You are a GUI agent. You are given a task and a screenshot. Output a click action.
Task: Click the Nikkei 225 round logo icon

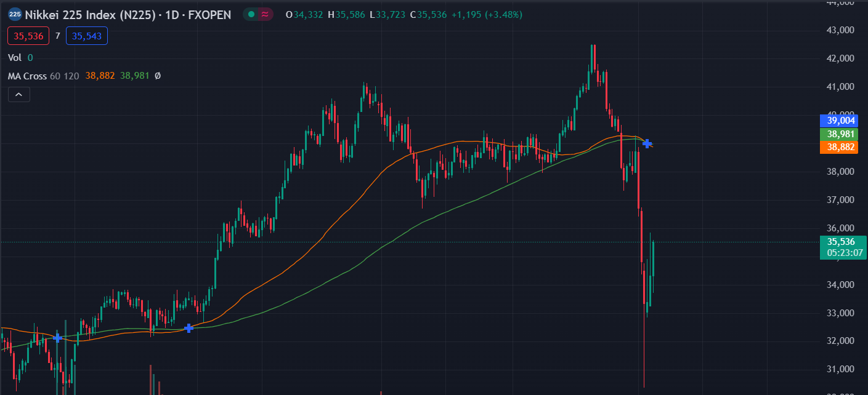coord(15,14)
